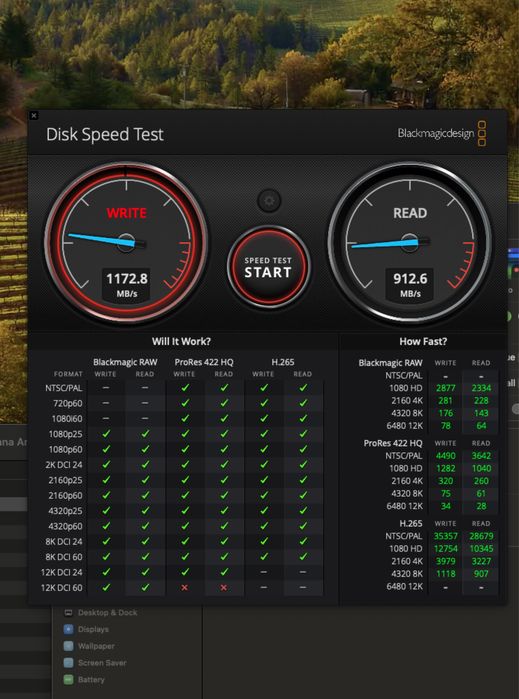Click the 907 H.265 4320 8K read value
The image size is (519, 699).
click(481, 574)
